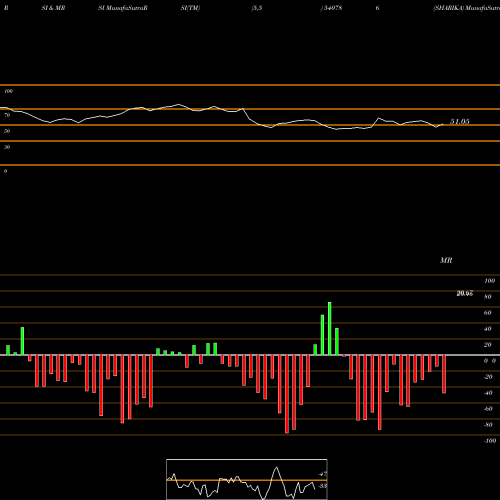Click the "-80" label on MR axis

click(x=488, y=425)
